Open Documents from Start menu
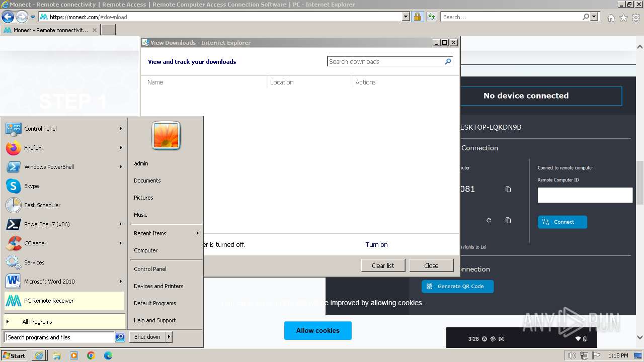This screenshot has width=644, height=362. coord(147,180)
